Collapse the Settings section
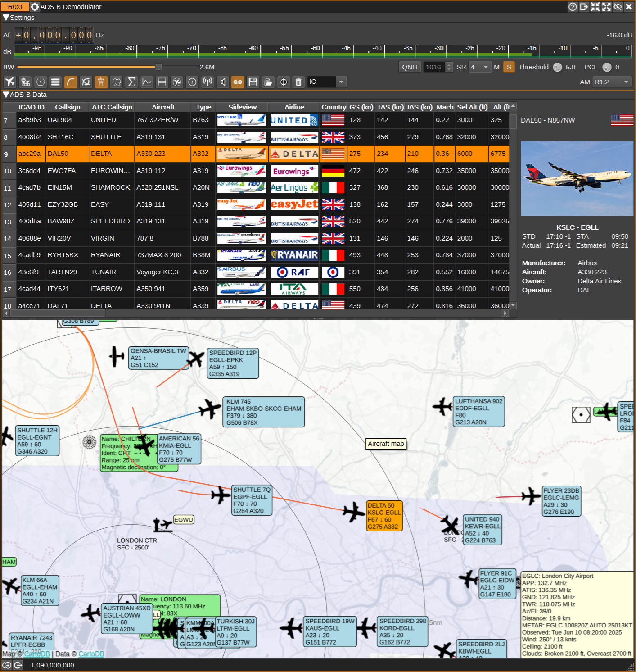This screenshot has height=672, width=636. [x=6, y=18]
